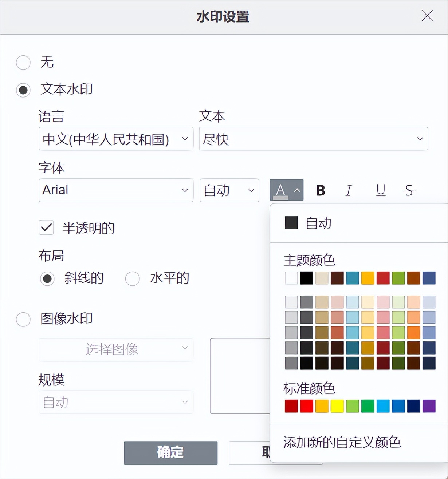
Task: Expand the 文本 dropdown containing 尽快
Action: click(420, 139)
